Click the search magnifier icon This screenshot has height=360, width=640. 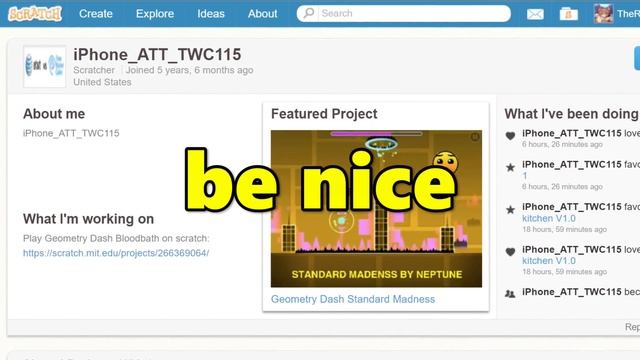click(x=309, y=13)
